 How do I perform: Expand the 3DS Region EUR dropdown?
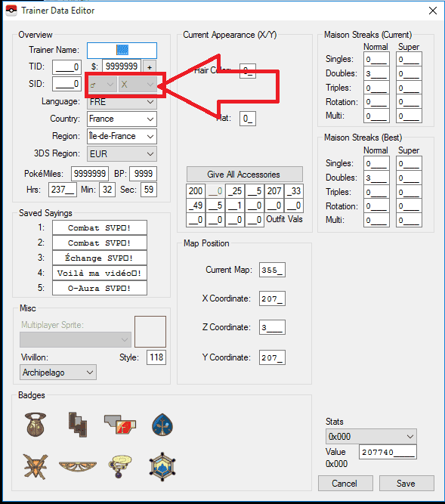click(122, 153)
